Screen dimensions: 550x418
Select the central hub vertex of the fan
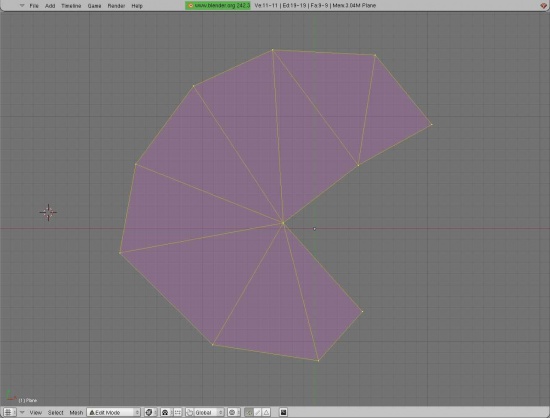(x=283, y=223)
